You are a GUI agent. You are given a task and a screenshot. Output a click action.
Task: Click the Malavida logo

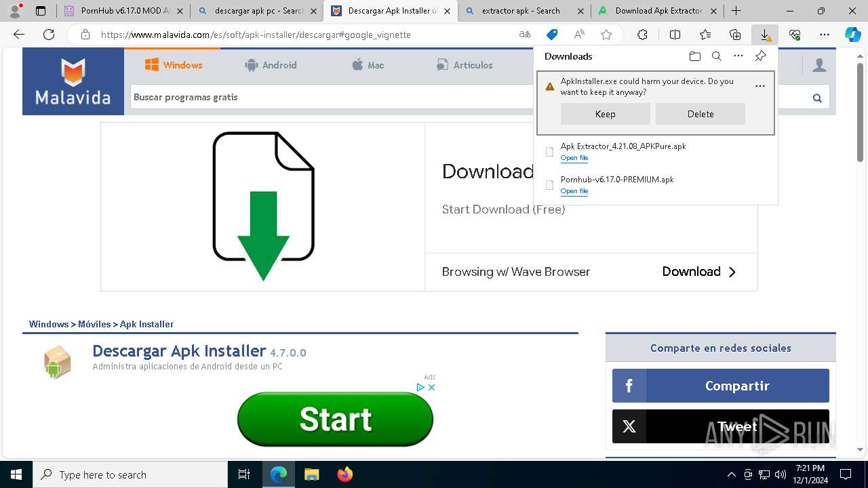click(x=73, y=81)
